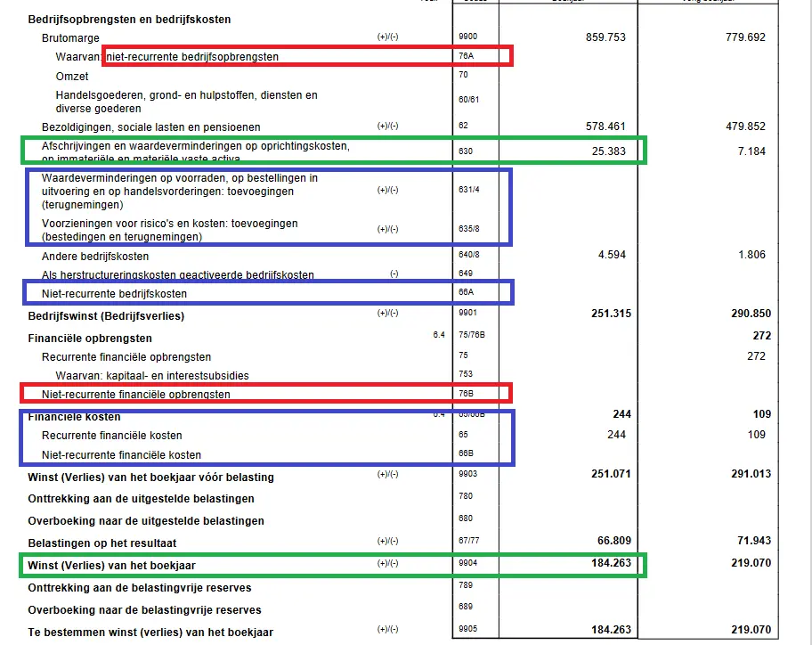Screen dimensions: 812x645
Task: Click the Omzet row label
Action: pos(72,77)
